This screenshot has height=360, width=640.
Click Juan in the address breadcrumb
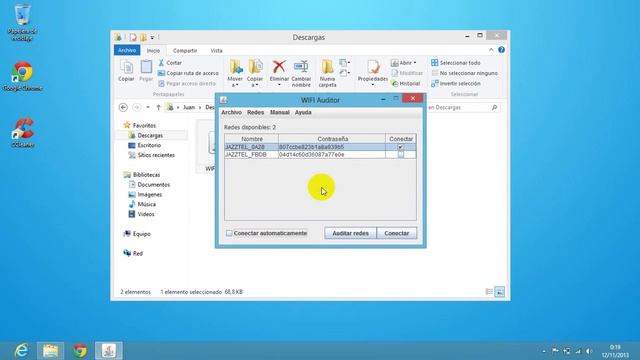[189, 107]
